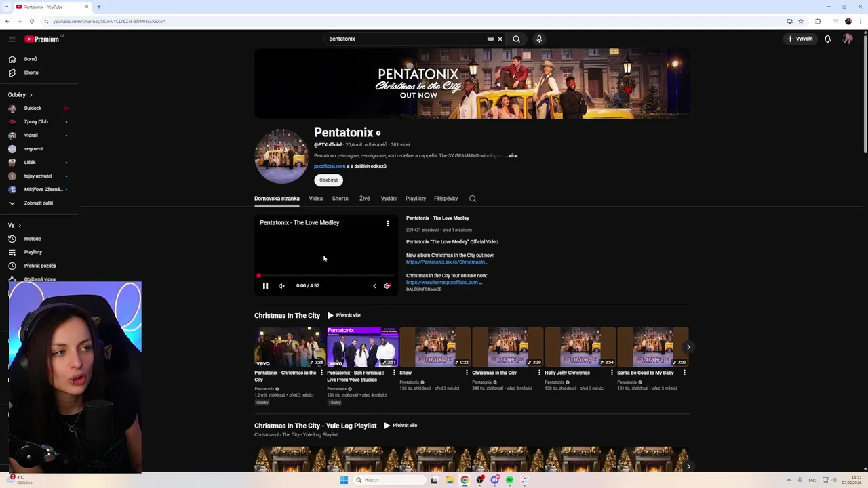
Task: Open Playlisty in the sidebar
Action: tap(33, 252)
